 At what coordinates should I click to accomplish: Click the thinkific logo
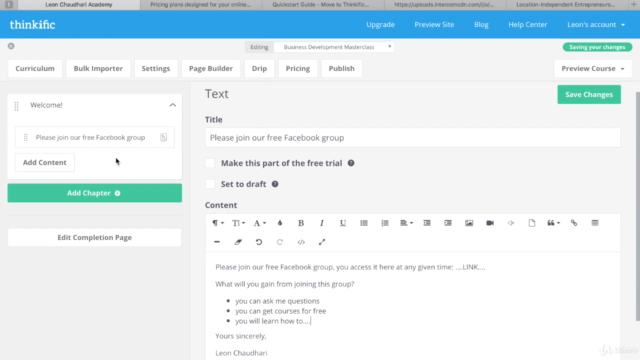click(32, 24)
